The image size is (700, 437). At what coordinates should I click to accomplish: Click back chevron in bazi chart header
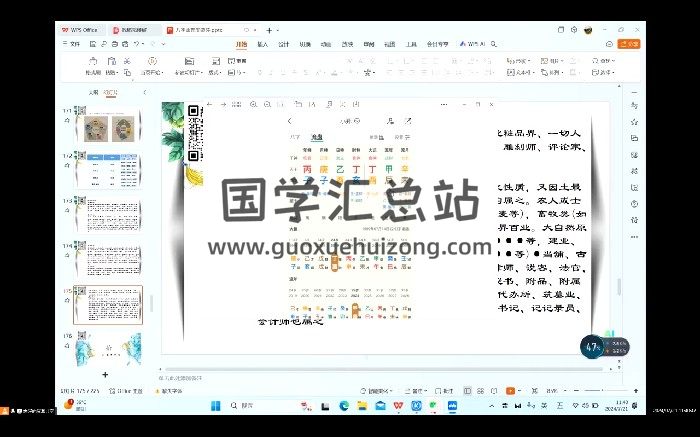point(290,121)
